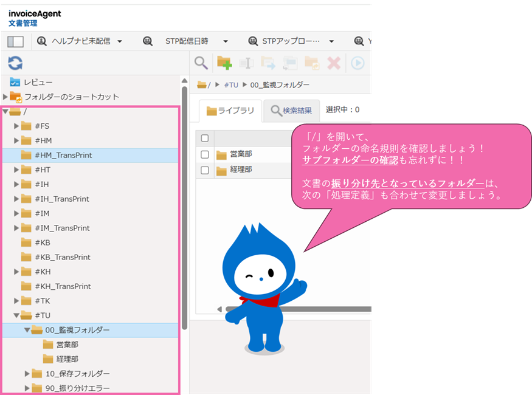This screenshot has height=395, width=532.
Task: Click the rename toolbar icon
Action: (x=246, y=63)
